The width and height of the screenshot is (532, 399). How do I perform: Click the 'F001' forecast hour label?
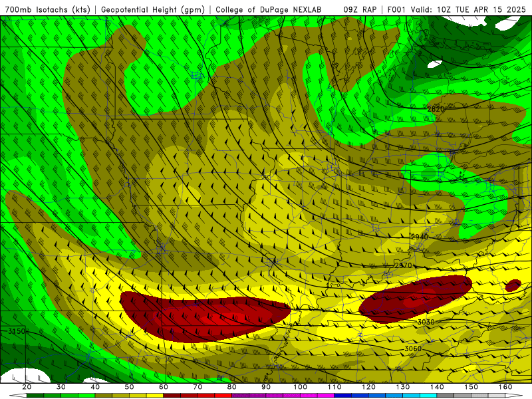[x=396, y=9]
